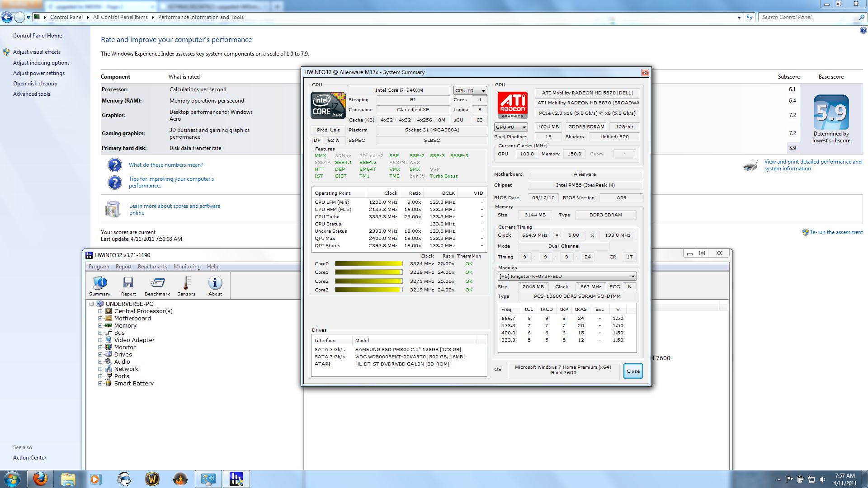868x488 pixels.
Task: Open 'Learn more about scores and software online'
Action: [175, 209]
